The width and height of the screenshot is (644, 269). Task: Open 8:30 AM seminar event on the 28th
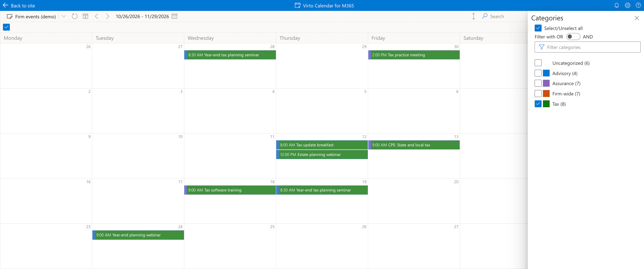[230, 55]
